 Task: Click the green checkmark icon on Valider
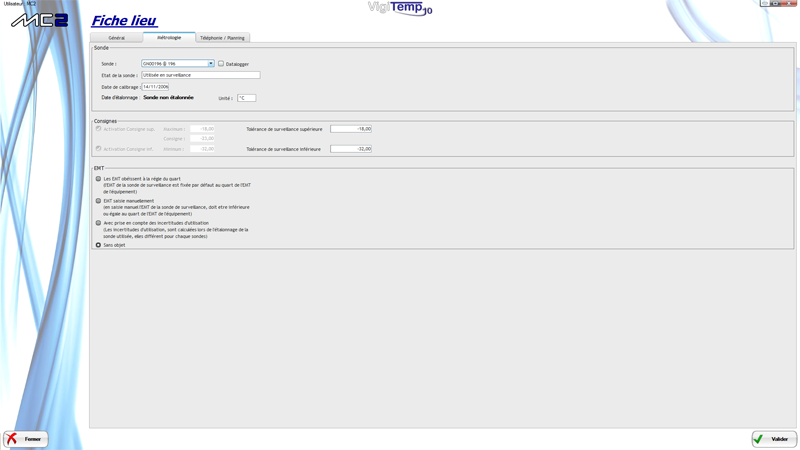[759, 439]
